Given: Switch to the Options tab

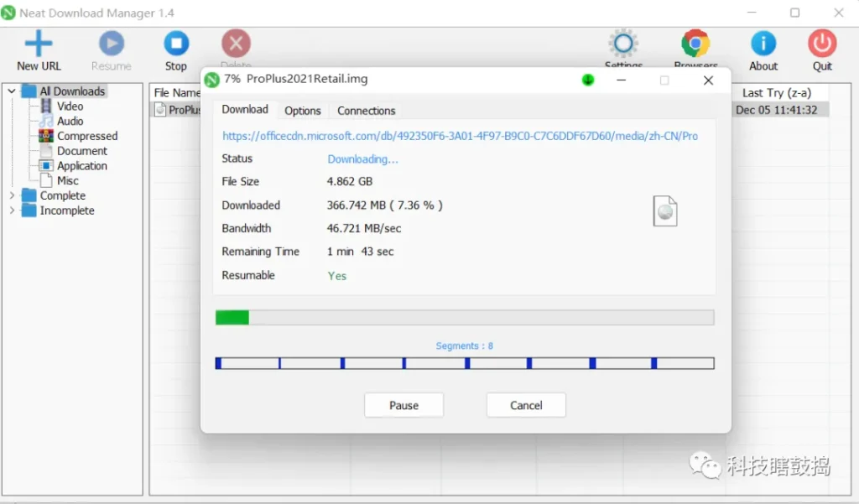Looking at the screenshot, I should click(x=302, y=111).
